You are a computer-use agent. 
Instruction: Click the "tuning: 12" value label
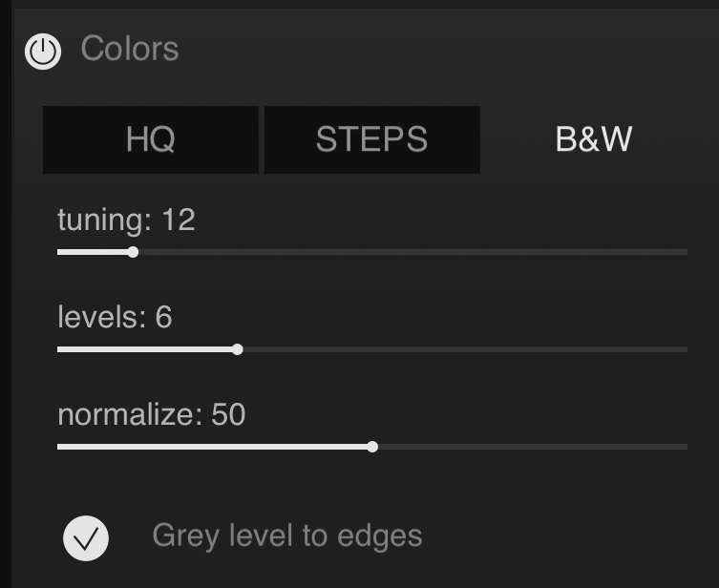click(126, 220)
